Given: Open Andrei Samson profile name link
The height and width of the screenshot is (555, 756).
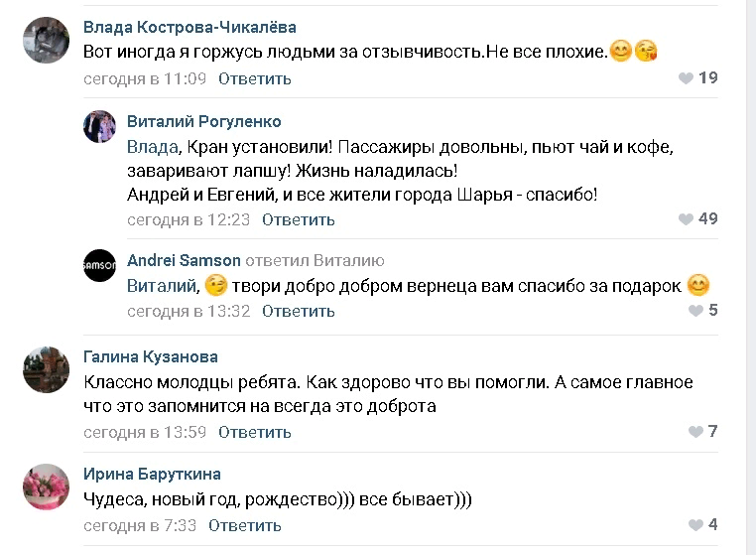Looking at the screenshot, I should 184,260.
